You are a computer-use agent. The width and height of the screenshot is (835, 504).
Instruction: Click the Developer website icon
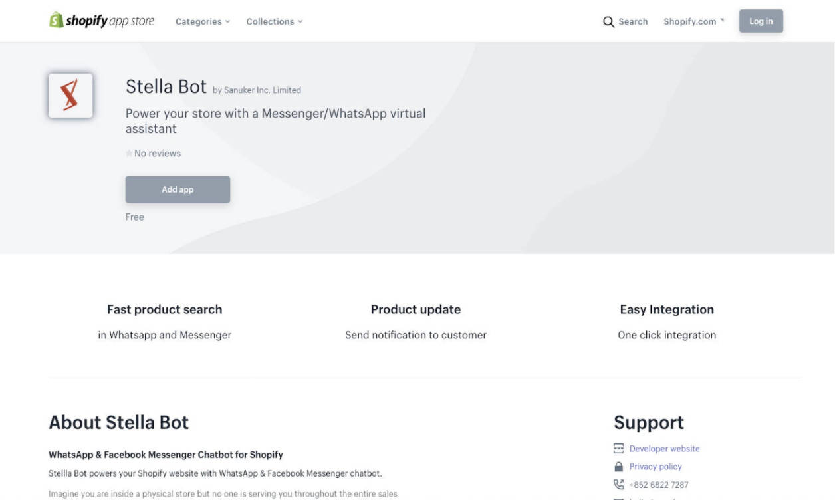(619, 449)
